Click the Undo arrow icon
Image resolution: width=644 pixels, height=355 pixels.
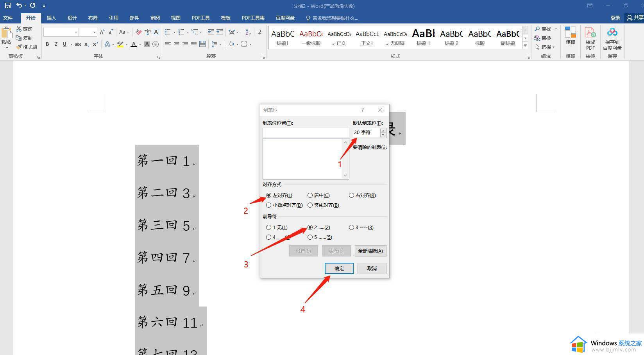19,5
